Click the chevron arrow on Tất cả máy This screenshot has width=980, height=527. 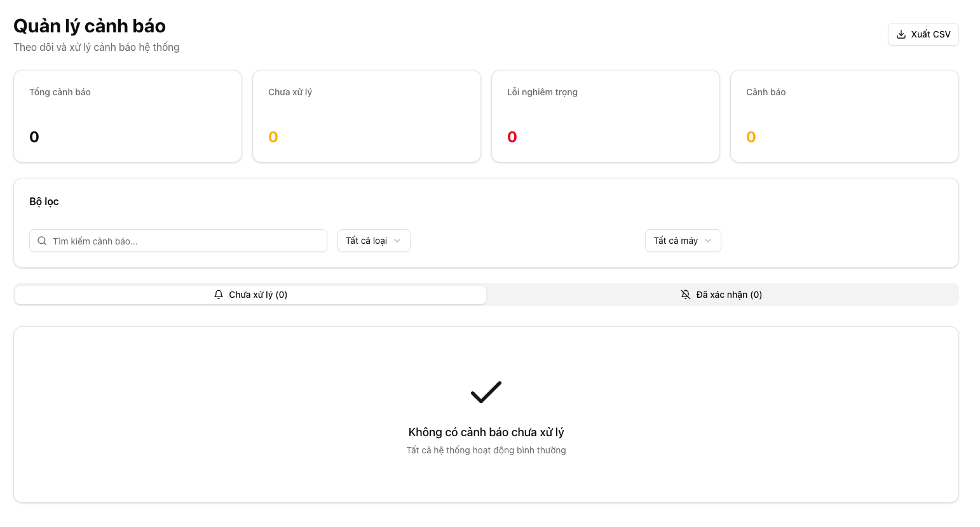[708, 241]
